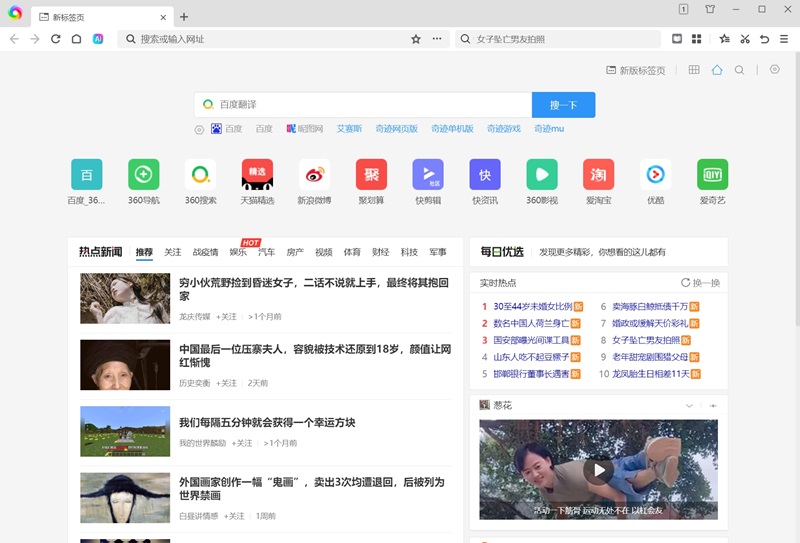Viewport: 800px width, 543px height.
Task: Open the 360影视 shortcut tile
Action: (x=542, y=182)
